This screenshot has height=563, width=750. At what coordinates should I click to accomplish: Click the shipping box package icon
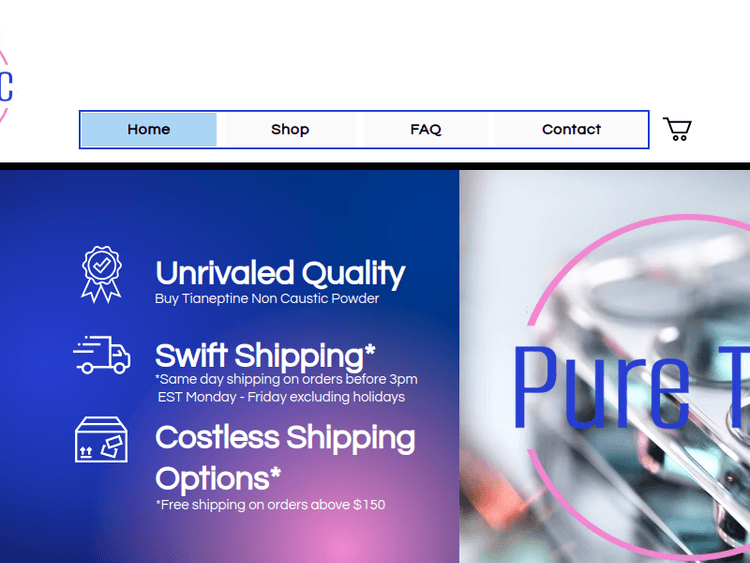[101, 439]
